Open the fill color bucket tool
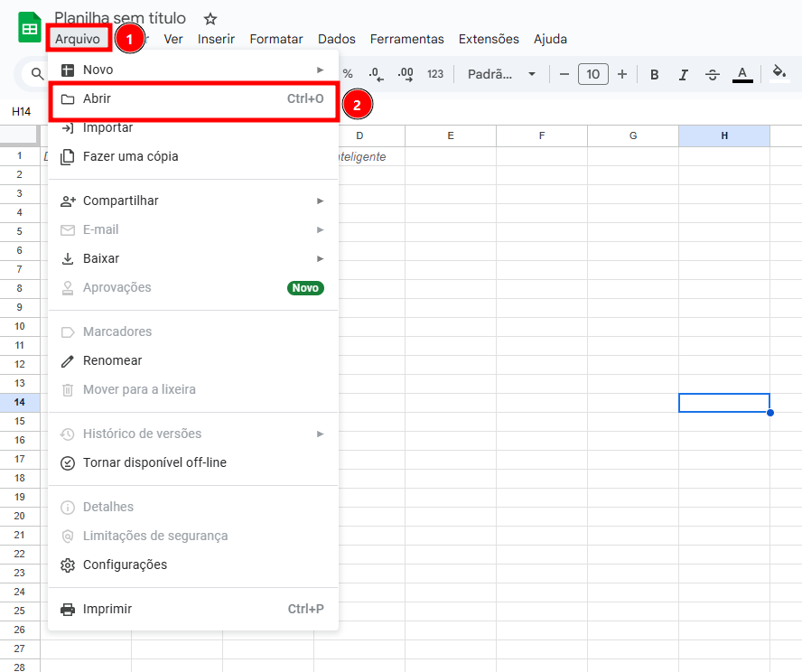The height and width of the screenshot is (672, 802). [779, 74]
